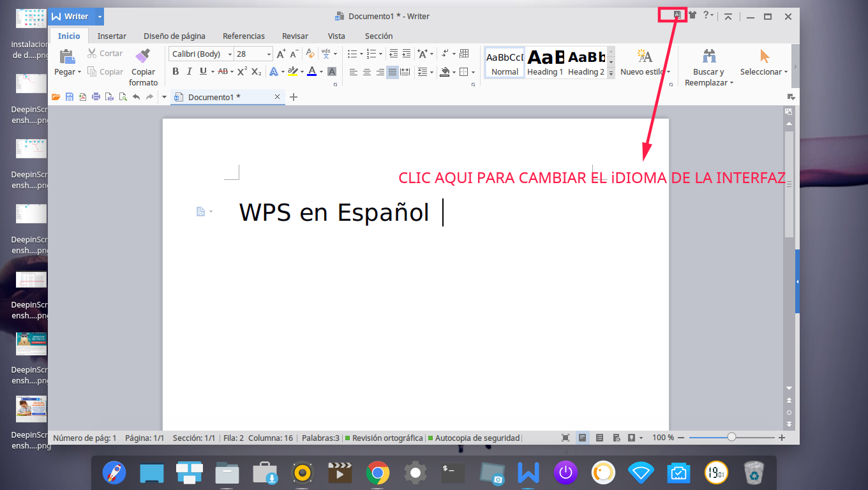This screenshot has height=490, width=868.
Task: Click the Print icon in quick access bar
Action: [x=96, y=96]
